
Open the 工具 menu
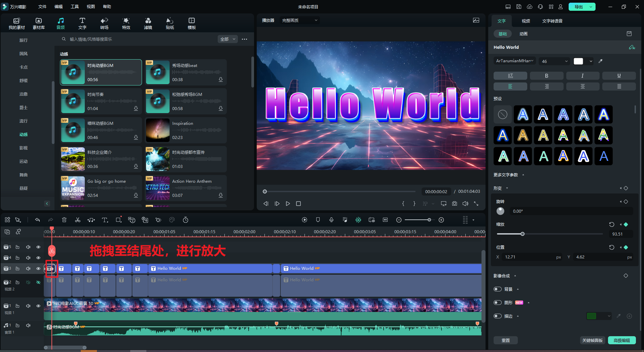[x=74, y=7]
